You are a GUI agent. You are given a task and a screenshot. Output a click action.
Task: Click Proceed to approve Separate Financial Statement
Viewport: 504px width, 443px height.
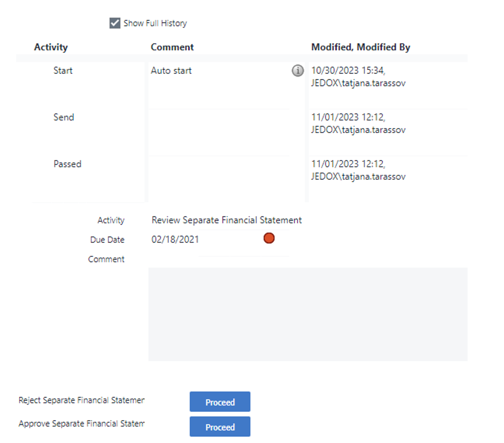(219, 427)
